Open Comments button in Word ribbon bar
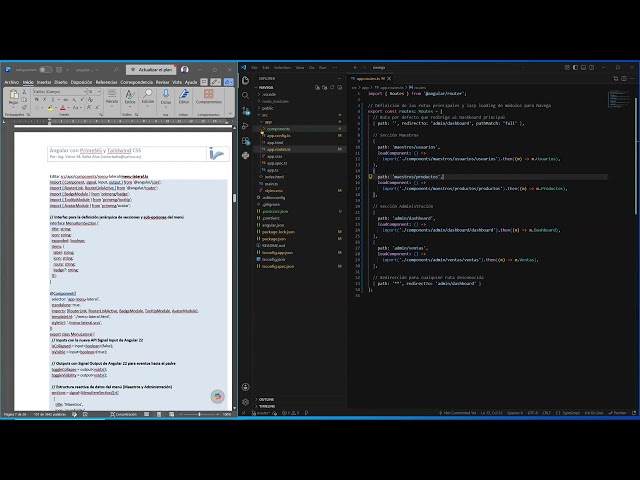This screenshot has width=640, height=480. [204, 82]
